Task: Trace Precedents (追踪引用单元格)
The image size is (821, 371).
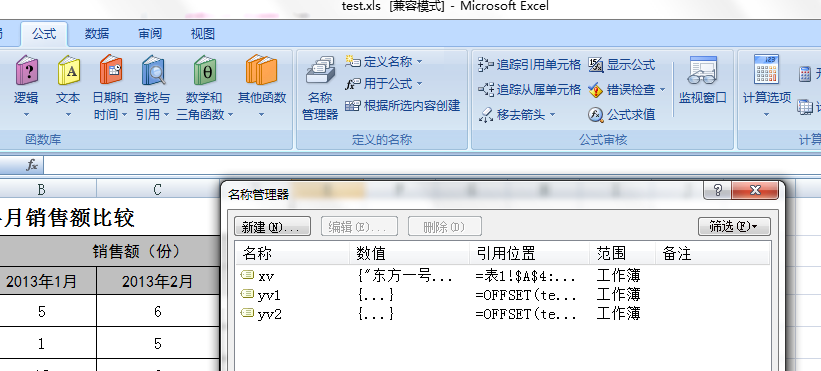Action: coord(530,65)
